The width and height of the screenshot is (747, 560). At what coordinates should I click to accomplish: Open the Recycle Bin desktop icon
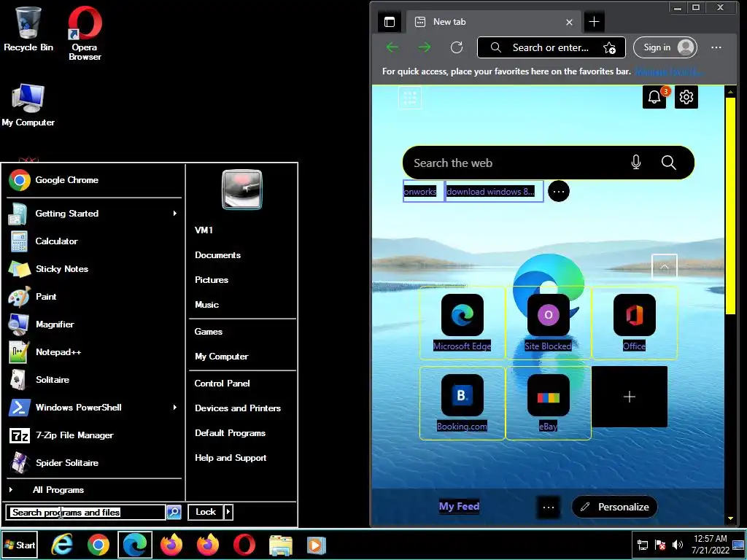pyautogui.click(x=28, y=28)
